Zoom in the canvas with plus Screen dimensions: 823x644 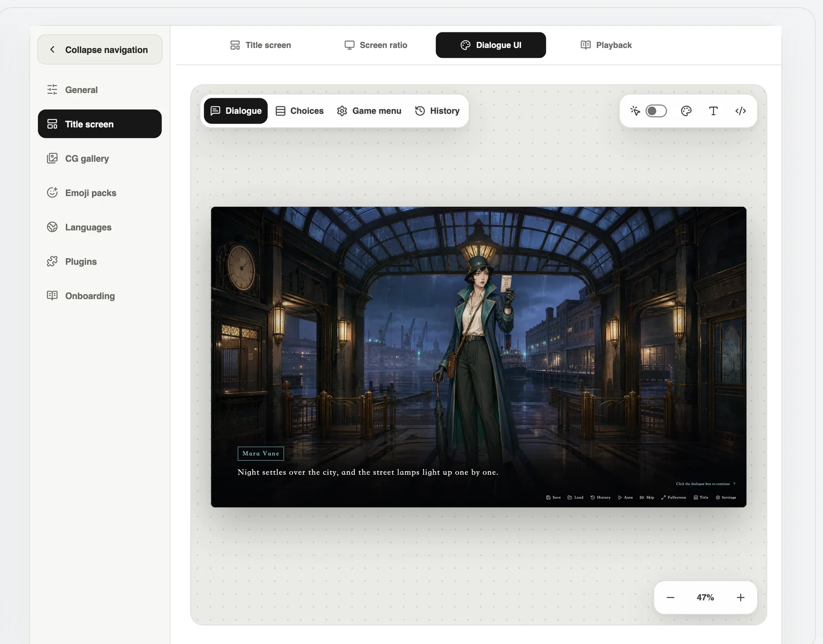tap(740, 597)
